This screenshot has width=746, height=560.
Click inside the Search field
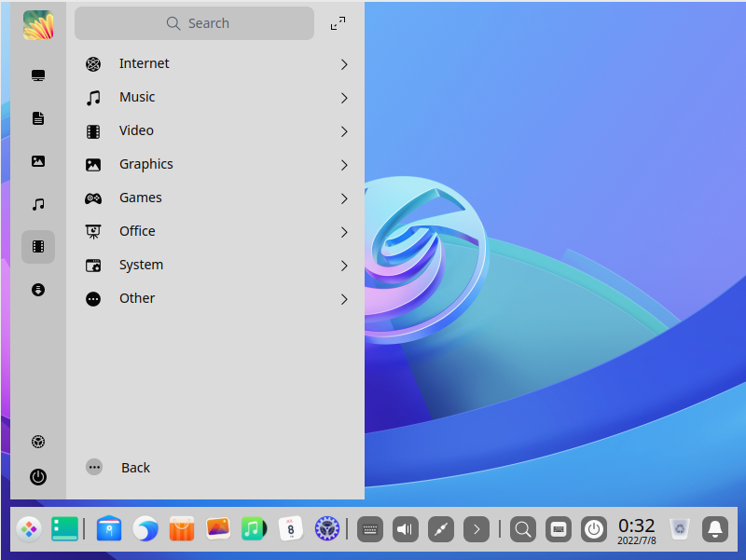coord(195,22)
